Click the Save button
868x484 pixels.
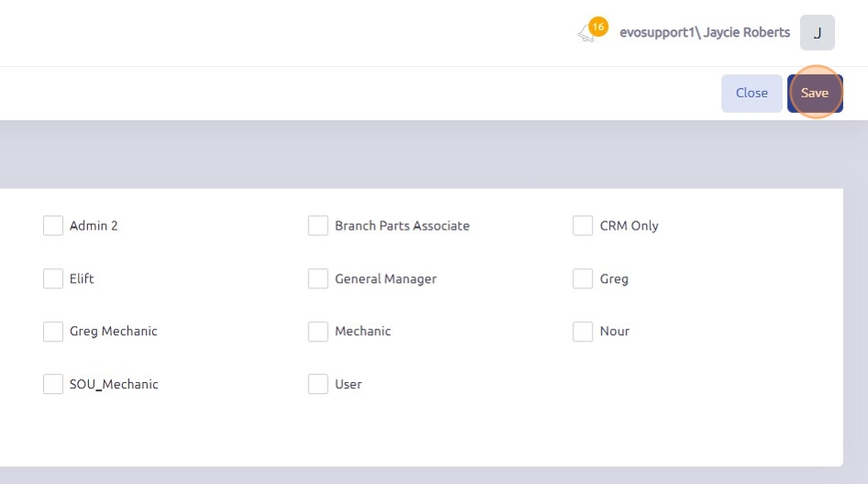814,93
